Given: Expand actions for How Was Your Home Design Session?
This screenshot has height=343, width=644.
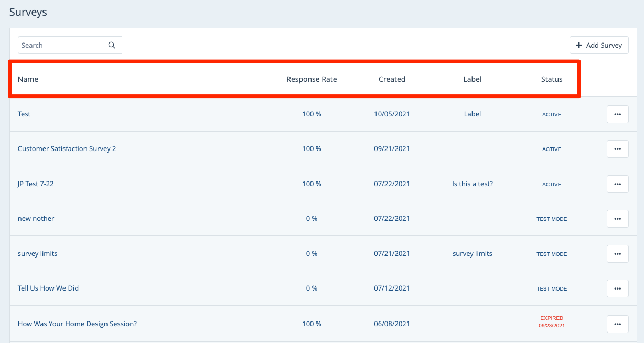Looking at the screenshot, I should pos(617,324).
